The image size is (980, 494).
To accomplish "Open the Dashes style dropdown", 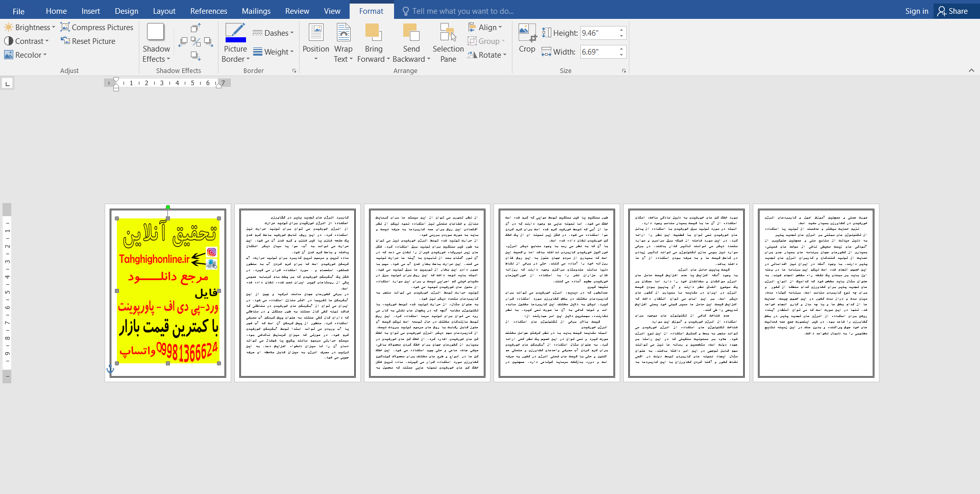I will 273,33.
